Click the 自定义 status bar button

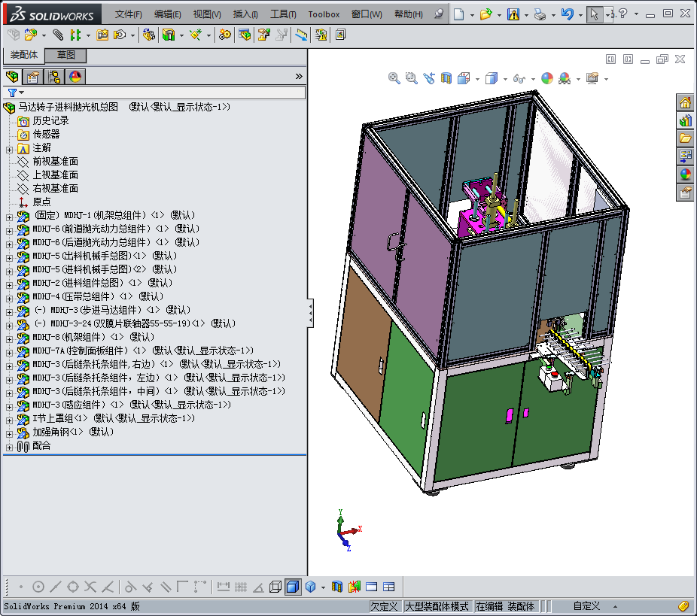click(586, 606)
